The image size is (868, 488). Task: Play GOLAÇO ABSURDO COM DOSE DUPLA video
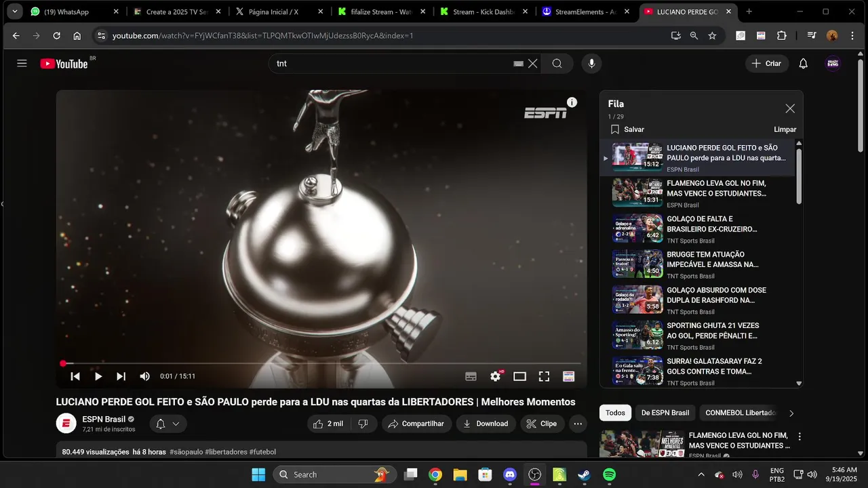(698, 300)
